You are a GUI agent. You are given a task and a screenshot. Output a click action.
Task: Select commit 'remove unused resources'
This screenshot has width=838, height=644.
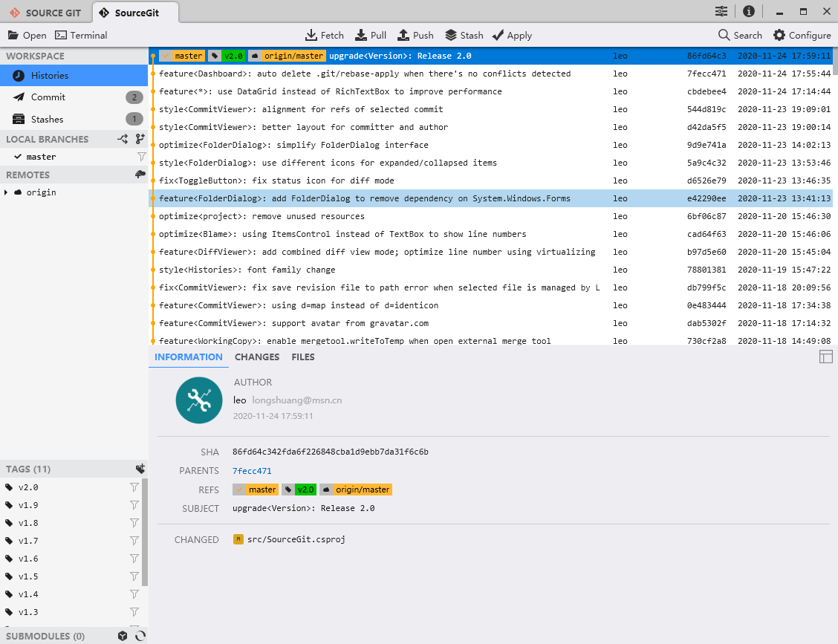[x=490, y=216]
